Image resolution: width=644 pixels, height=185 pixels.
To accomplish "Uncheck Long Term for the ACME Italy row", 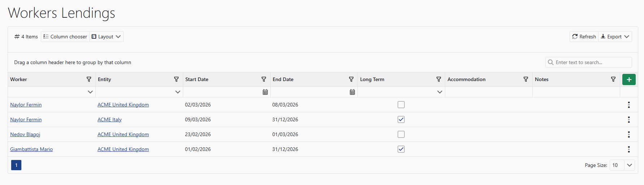I will click(401, 119).
